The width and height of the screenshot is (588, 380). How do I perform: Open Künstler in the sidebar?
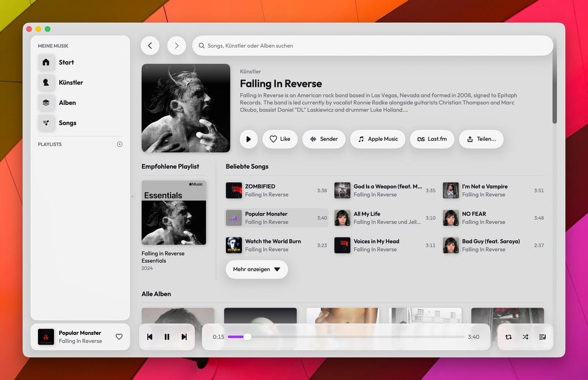click(x=71, y=82)
